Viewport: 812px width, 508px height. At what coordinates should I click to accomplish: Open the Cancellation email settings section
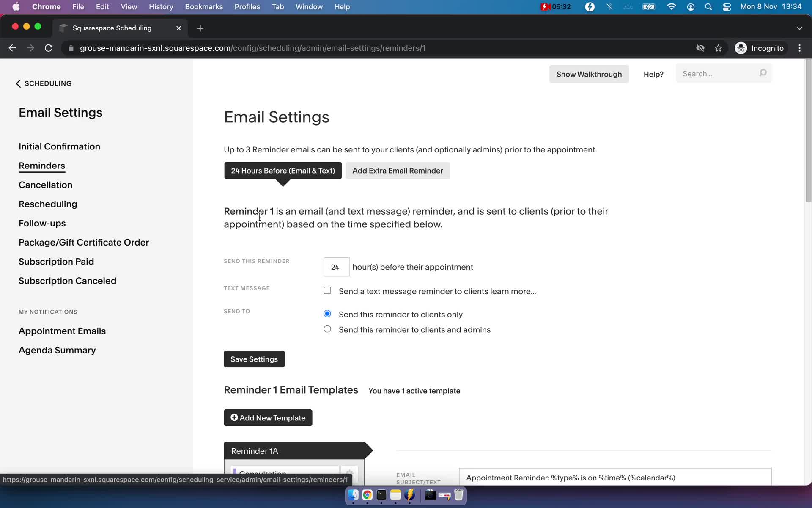point(46,184)
